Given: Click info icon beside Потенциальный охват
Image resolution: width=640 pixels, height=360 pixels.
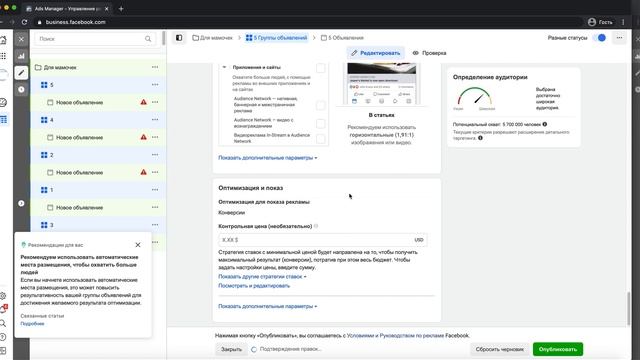Looking at the screenshot, I should pyautogui.click(x=545, y=124).
